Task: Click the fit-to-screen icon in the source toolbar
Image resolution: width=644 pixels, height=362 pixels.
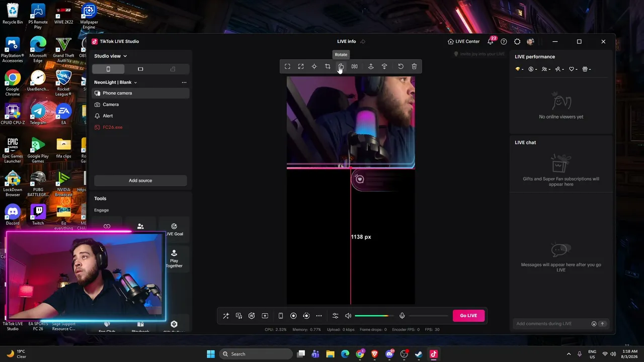Action: (287, 66)
